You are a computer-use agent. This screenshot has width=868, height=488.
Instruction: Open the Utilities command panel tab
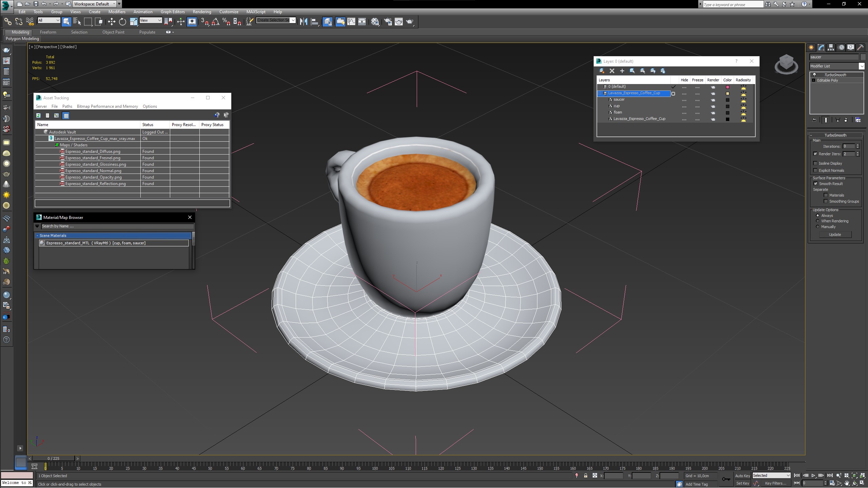pos(860,47)
